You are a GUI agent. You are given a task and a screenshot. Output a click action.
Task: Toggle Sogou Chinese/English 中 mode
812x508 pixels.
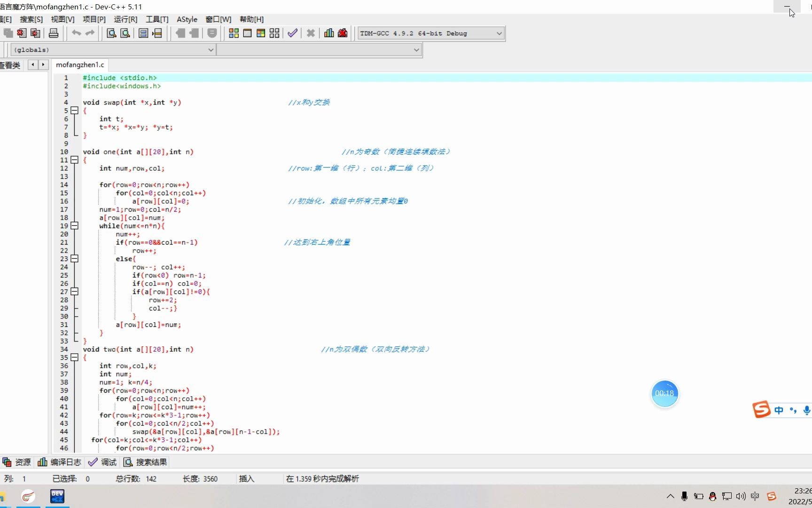pos(779,410)
